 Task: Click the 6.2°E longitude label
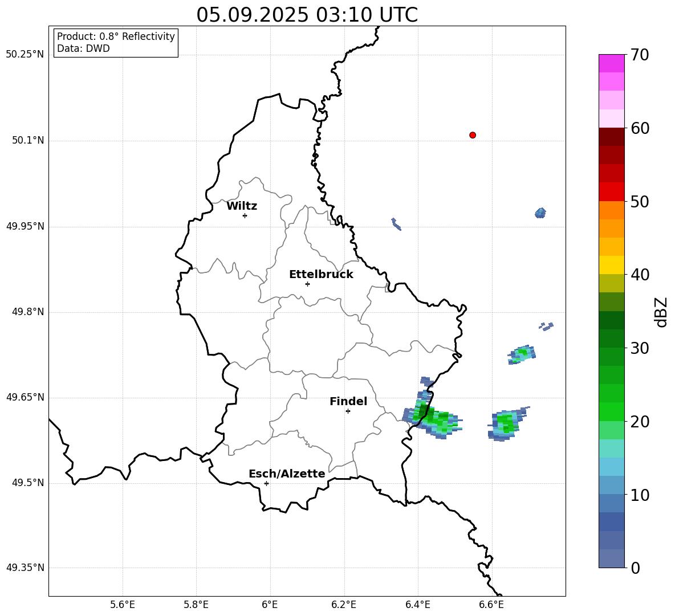(344, 605)
